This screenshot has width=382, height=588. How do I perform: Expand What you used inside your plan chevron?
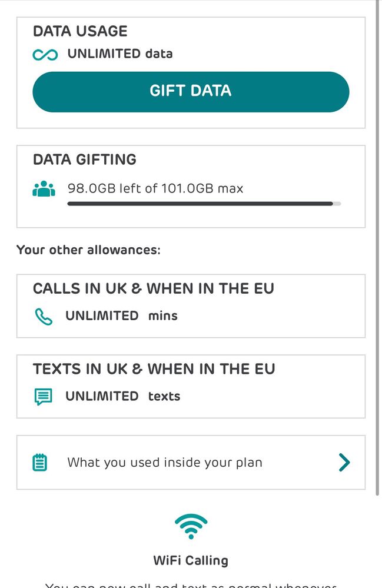coord(344,463)
